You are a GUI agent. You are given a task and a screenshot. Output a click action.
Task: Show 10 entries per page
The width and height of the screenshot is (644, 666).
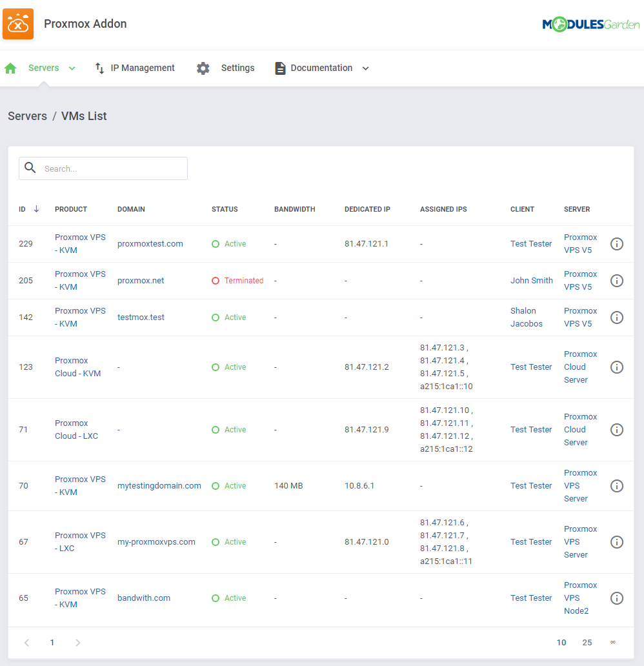point(561,643)
